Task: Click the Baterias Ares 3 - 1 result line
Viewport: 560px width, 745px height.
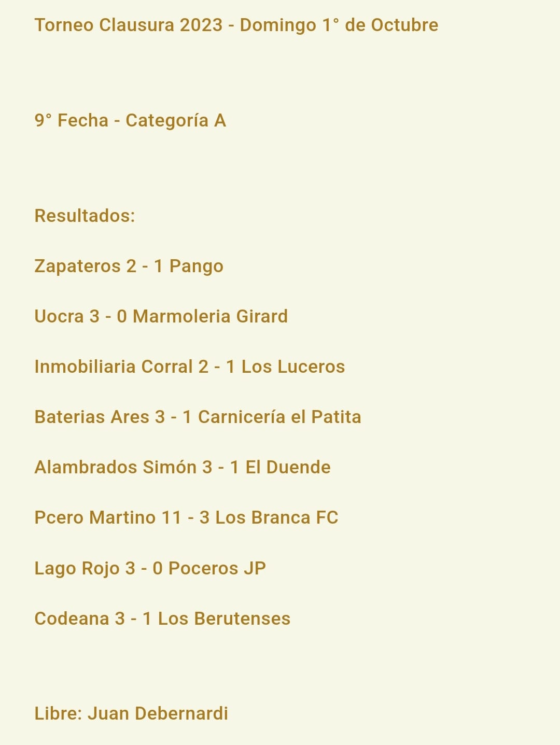Action: 198,417
